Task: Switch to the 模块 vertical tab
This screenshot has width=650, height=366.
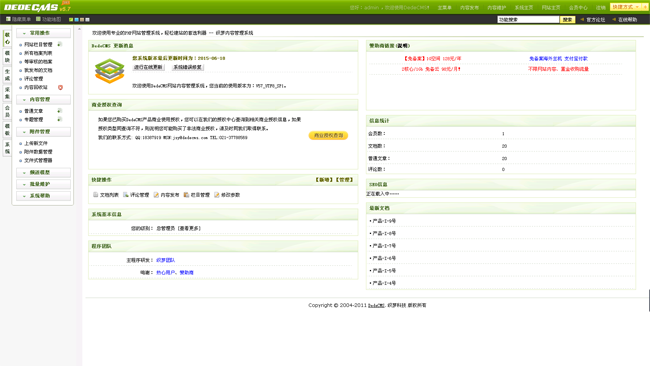Action: coord(7,57)
